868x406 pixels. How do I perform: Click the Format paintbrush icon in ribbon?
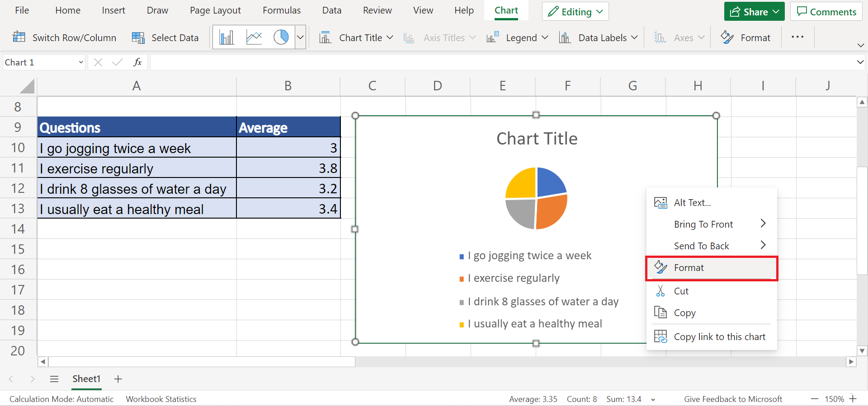point(727,37)
